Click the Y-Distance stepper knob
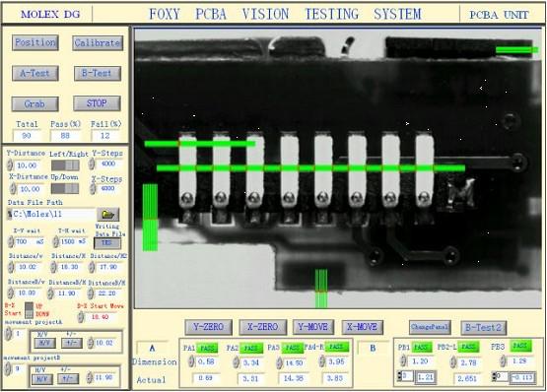The width and height of the screenshot is (547, 392). pos(10,165)
